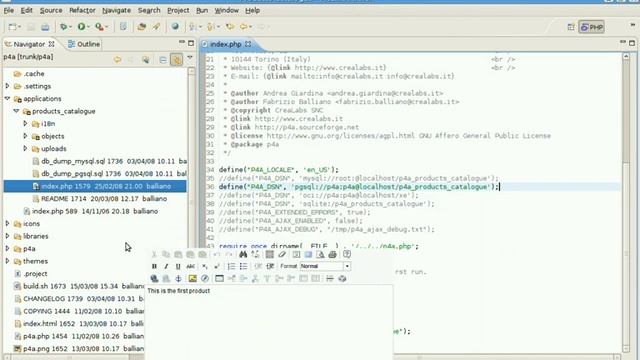Click the Navigator back yellow arrow icon
Image resolution: width=640 pixels, height=360 pixels.
click(118, 60)
